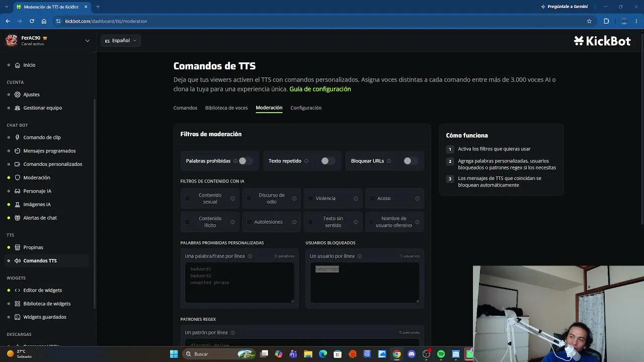This screenshot has height=362, width=644.
Task: Click the palabras prohibidas personalizadas text area
Action: coord(239,283)
